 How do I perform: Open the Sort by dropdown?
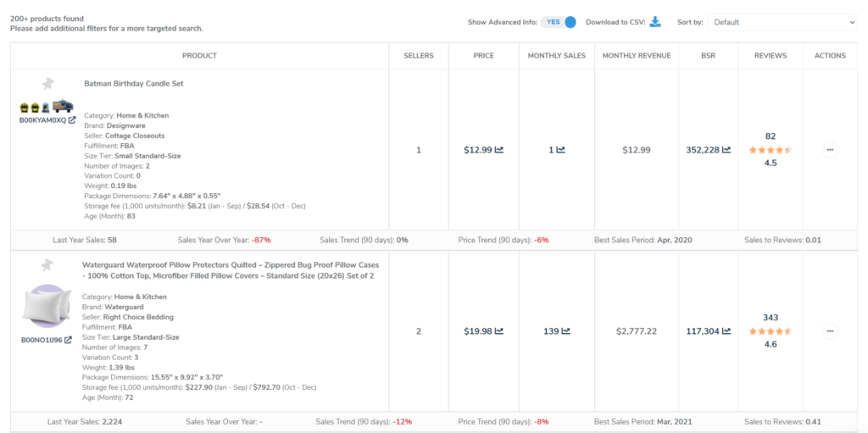coord(782,22)
